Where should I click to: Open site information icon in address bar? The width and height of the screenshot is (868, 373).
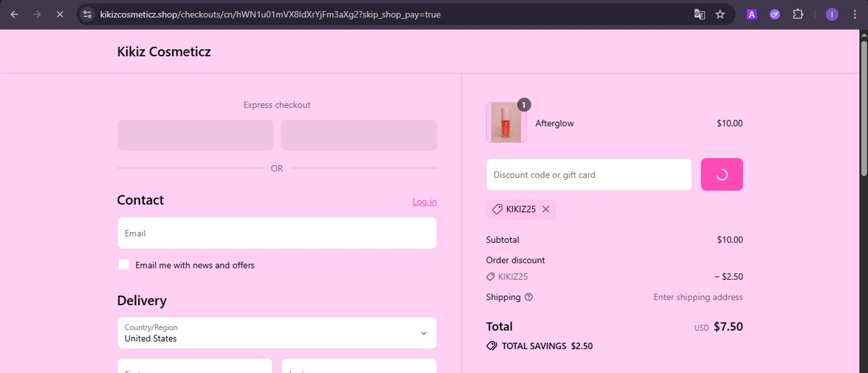pyautogui.click(x=87, y=14)
